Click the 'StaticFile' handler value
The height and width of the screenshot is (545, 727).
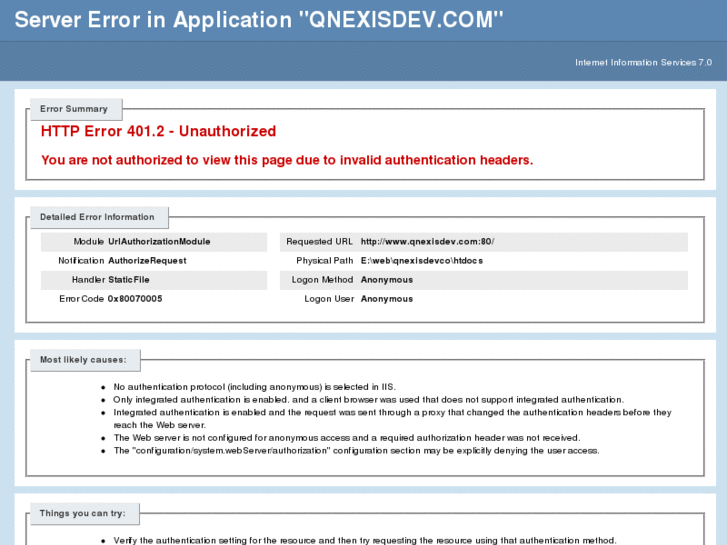[128, 280]
